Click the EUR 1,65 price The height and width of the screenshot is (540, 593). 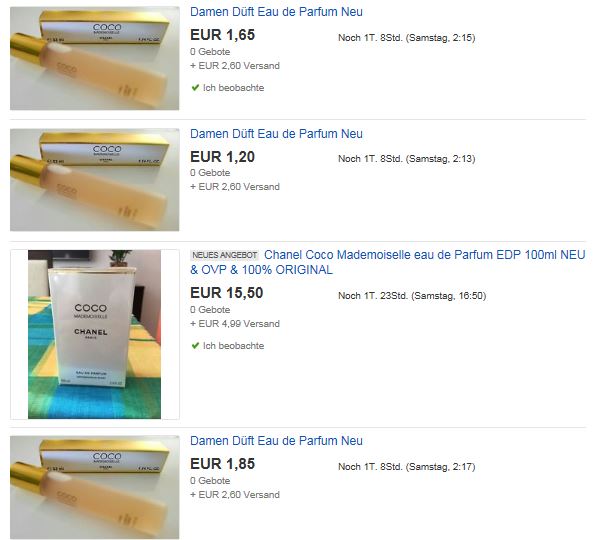click(223, 35)
